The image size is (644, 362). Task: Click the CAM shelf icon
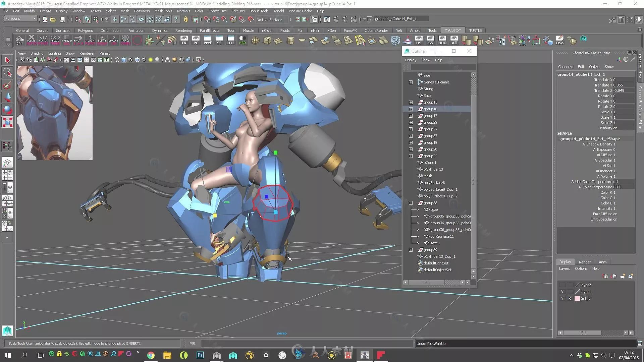tap(19, 40)
